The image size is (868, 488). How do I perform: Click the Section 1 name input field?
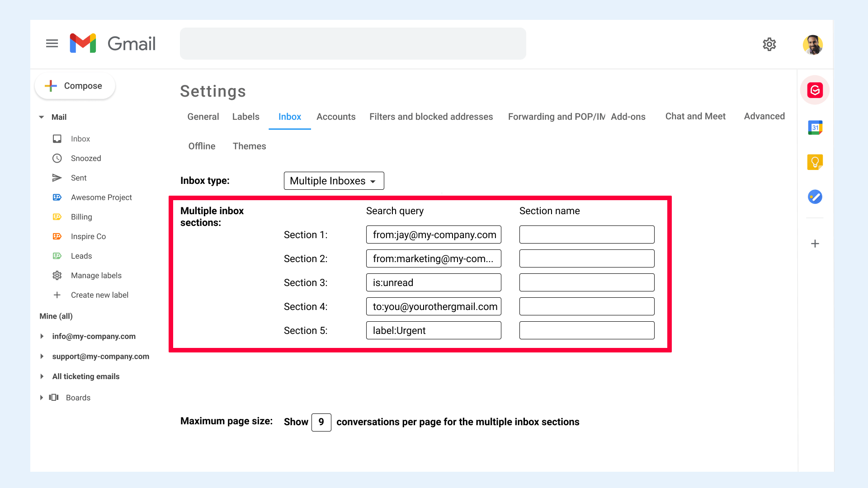[x=586, y=235]
